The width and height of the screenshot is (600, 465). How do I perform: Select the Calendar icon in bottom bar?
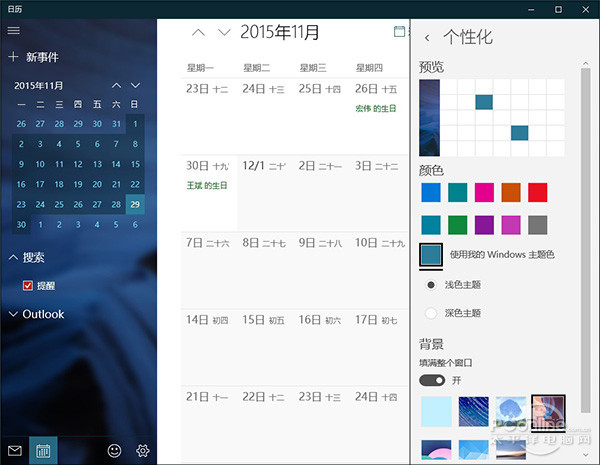pyautogui.click(x=43, y=450)
